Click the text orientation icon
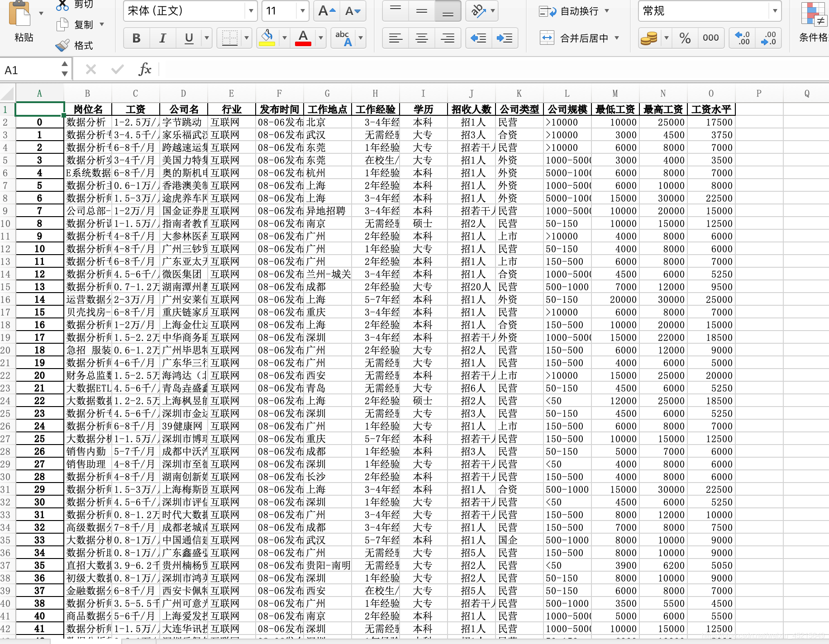 478,11
